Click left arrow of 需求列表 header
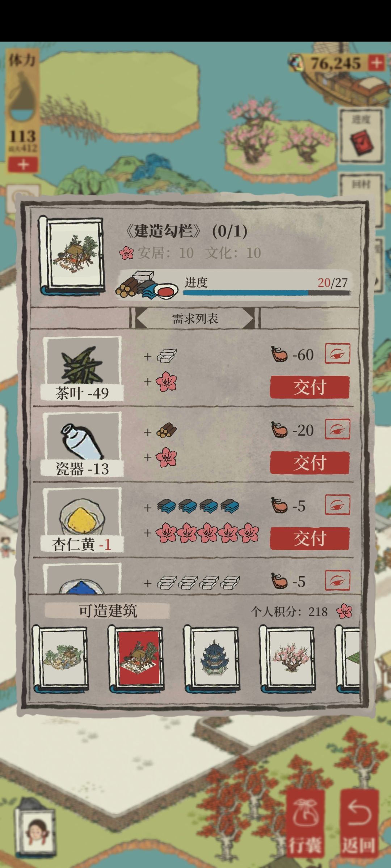The height and width of the screenshot is (868, 391). pyautogui.click(x=140, y=318)
